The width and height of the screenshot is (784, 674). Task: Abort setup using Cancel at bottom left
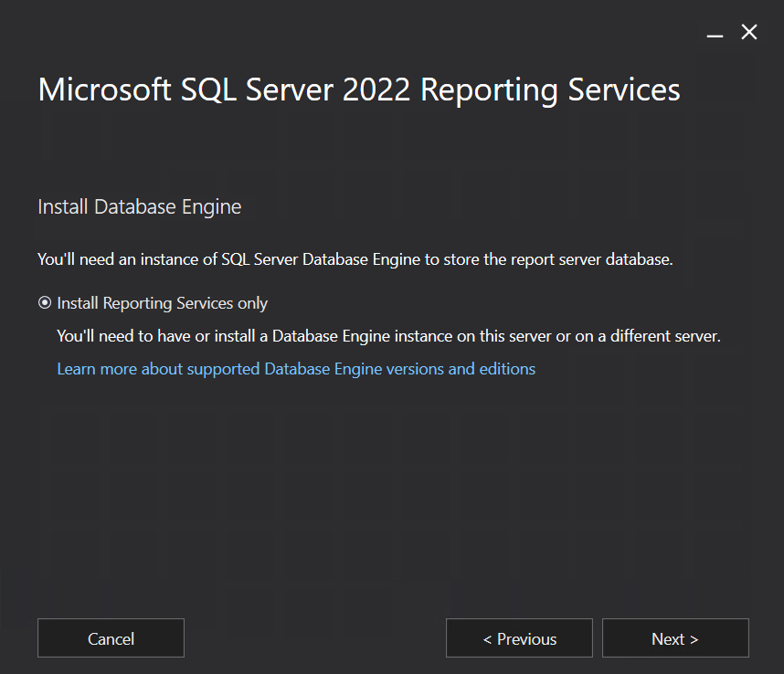pyautogui.click(x=111, y=638)
